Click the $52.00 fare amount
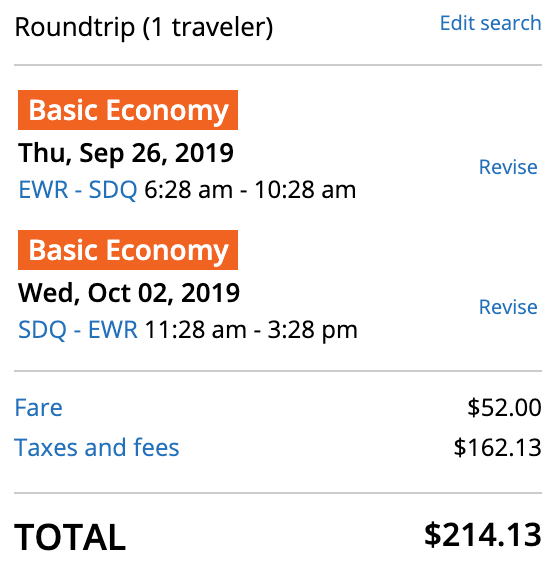Viewport: 556px width, 576px height. click(504, 407)
